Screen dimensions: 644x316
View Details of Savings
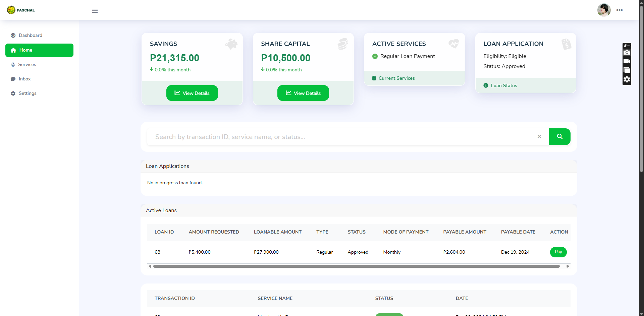[192, 93]
